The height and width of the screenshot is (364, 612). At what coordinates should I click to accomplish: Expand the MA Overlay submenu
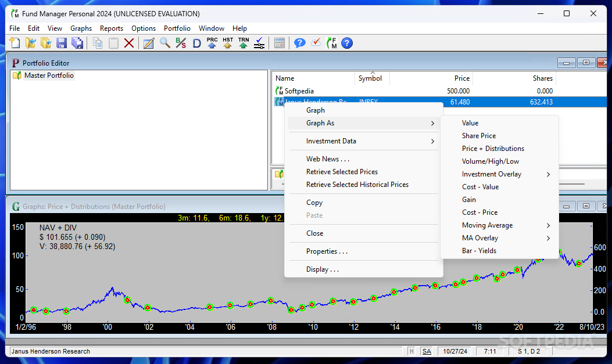pyautogui.click(x=500, y=238)
